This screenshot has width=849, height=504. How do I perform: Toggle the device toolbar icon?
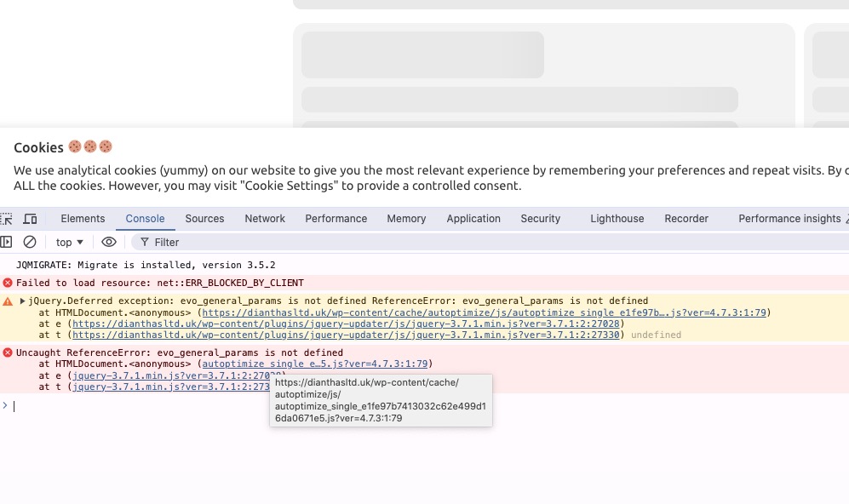[x=30, y=219]
